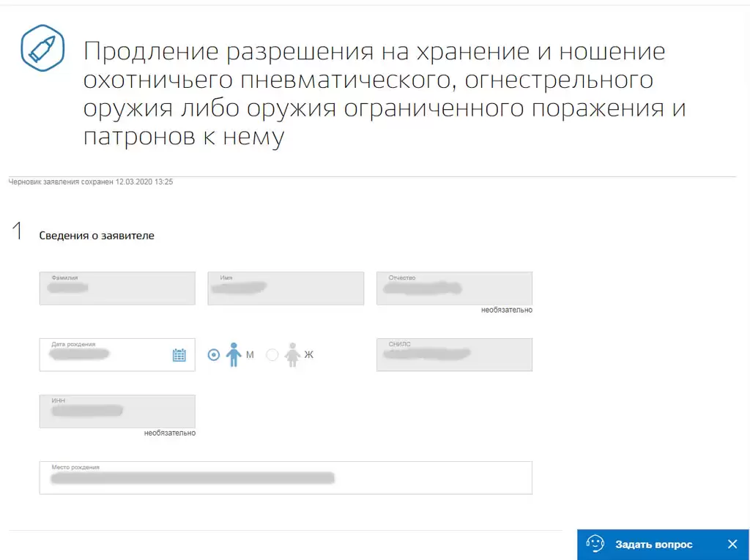The image size is (750, 560).
Task: Click the "Ж" gender label
Action: tap(308, 355)
